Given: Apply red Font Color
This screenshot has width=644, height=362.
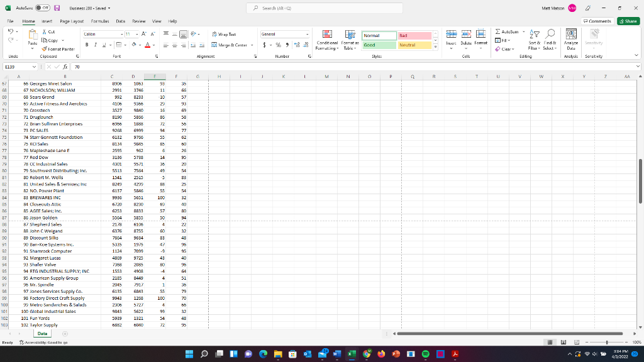Looking at the screenshot, I should 147,45.
